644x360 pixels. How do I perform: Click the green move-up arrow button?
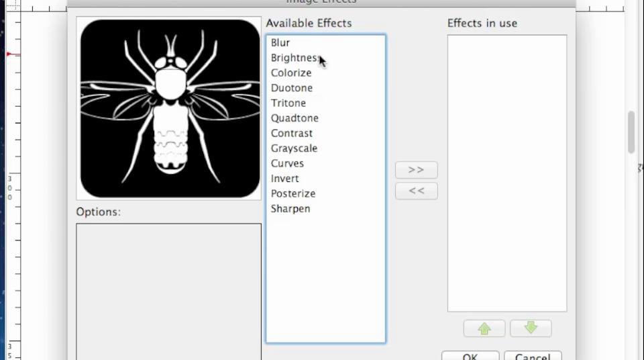[x=484, y=328]
